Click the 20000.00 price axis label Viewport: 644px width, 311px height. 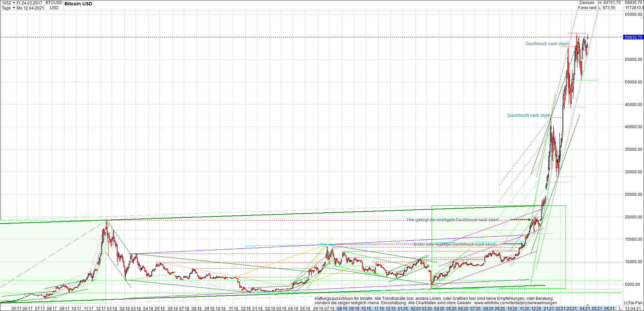(634, 217)
